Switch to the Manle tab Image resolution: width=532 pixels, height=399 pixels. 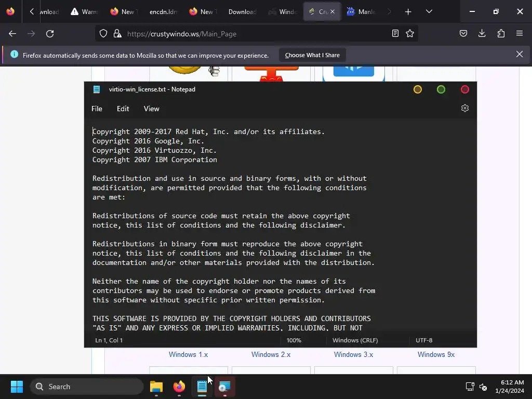click(361, 11)
